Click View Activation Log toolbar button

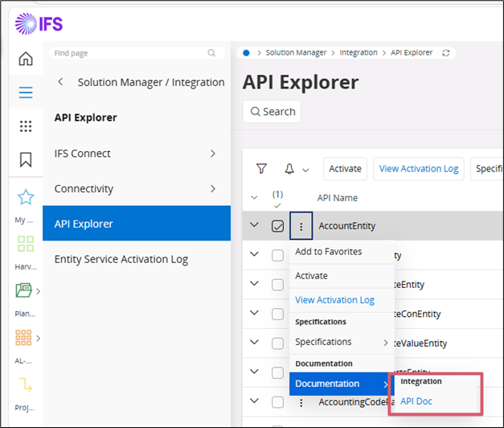pos(419,169)
